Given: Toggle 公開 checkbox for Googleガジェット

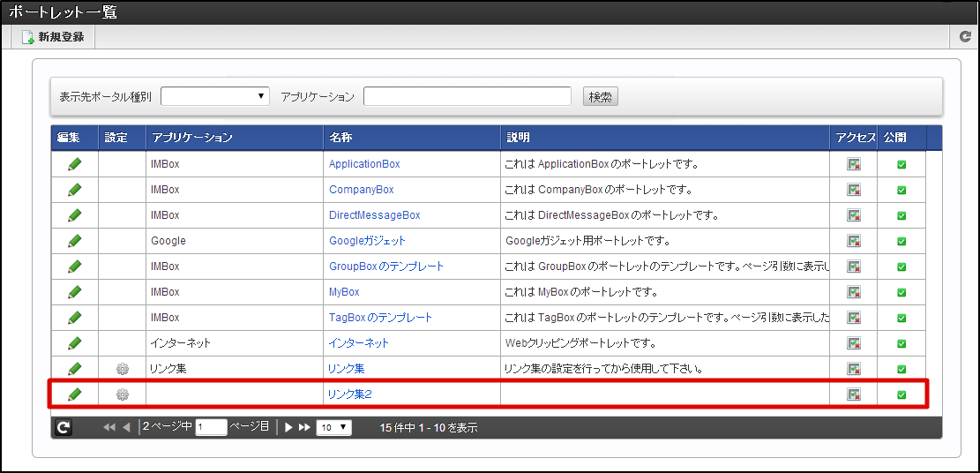Looking at the screenshot, I should 901,242.
